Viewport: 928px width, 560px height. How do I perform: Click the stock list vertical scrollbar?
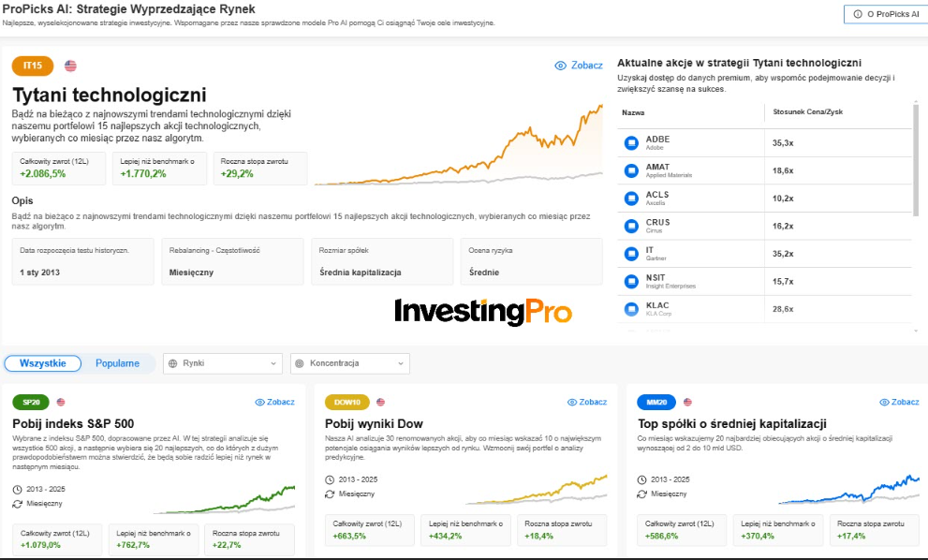(x=916, y=160)
